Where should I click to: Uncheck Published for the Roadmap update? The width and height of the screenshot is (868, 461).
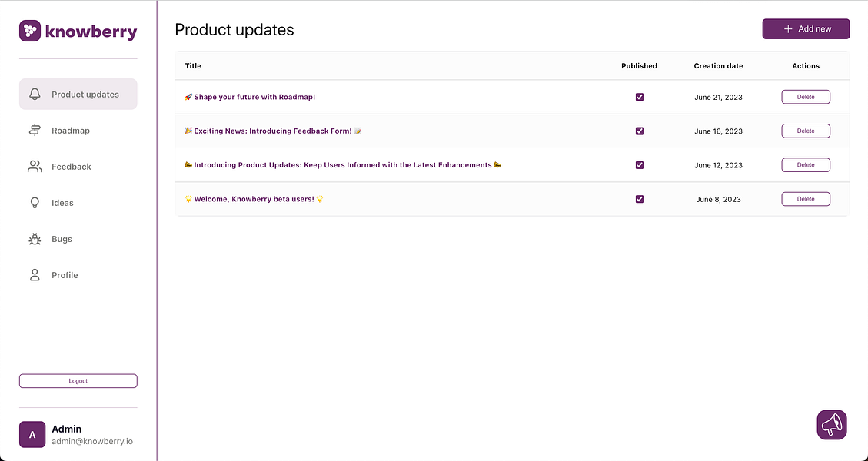640,98
